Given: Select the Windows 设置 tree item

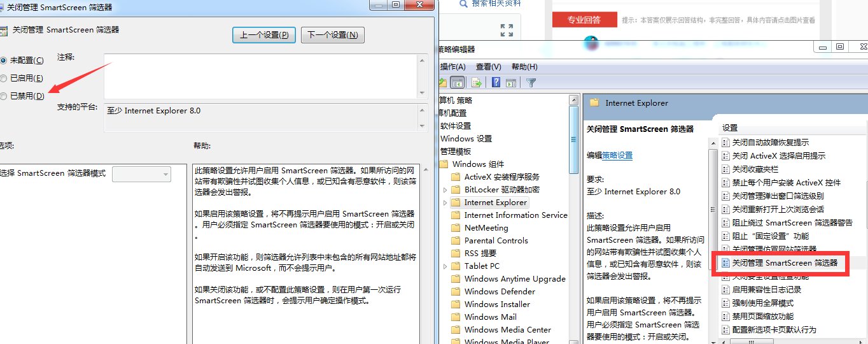Looking at the screenshot, I should click(466, 138).
